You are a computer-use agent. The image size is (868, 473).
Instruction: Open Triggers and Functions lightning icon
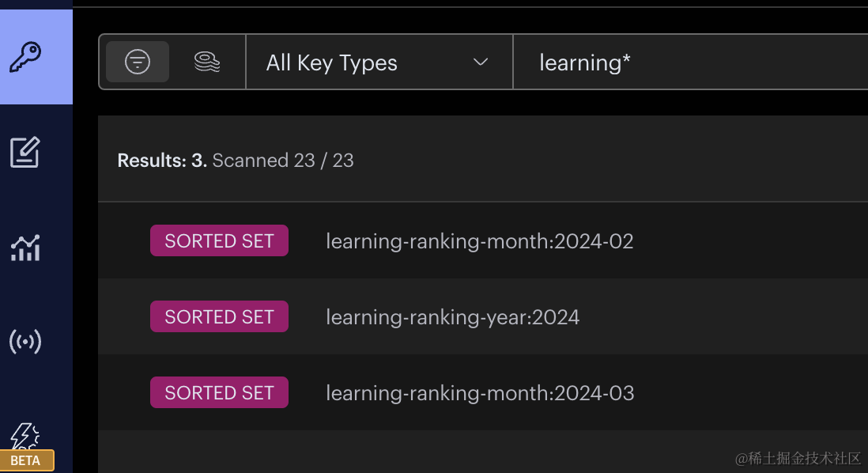pos(25,435)
